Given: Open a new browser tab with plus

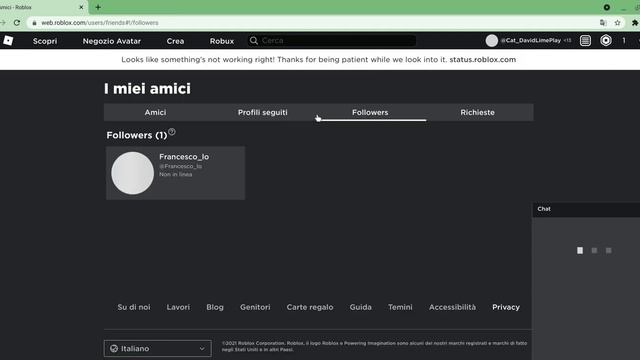Looking at the screenshot, I should click(98, 7).
